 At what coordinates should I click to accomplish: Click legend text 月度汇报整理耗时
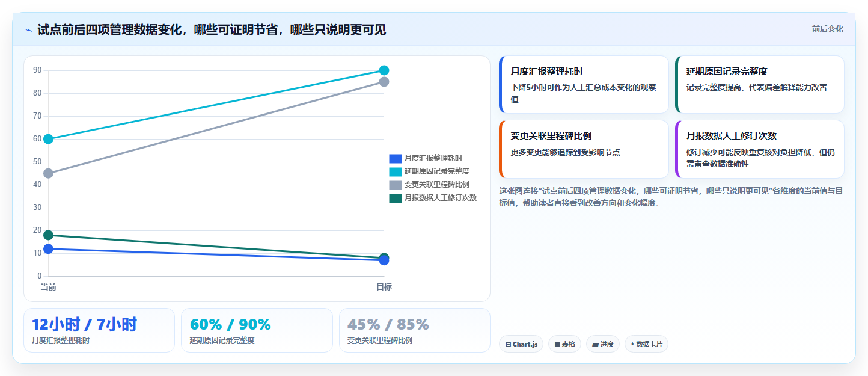coord(433,158)
